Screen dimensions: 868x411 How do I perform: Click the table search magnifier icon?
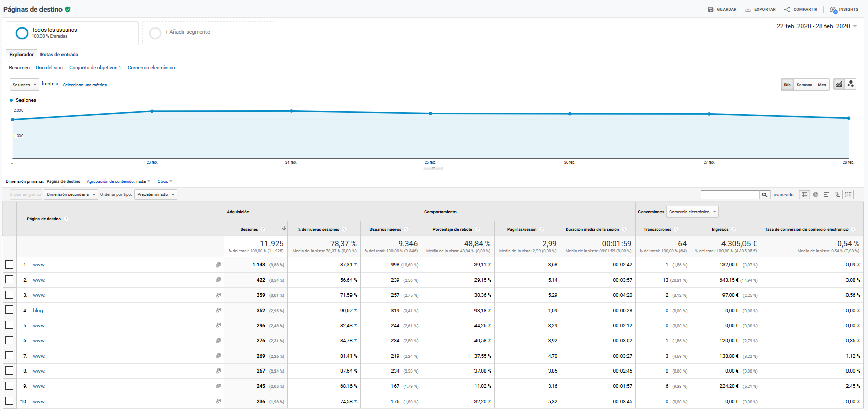coord(765,195)
